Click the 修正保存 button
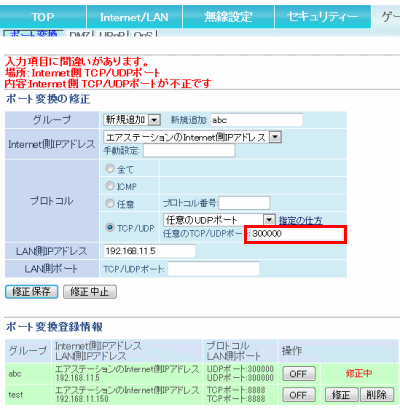The image size is (400, 410). click(x=32, y=292)
